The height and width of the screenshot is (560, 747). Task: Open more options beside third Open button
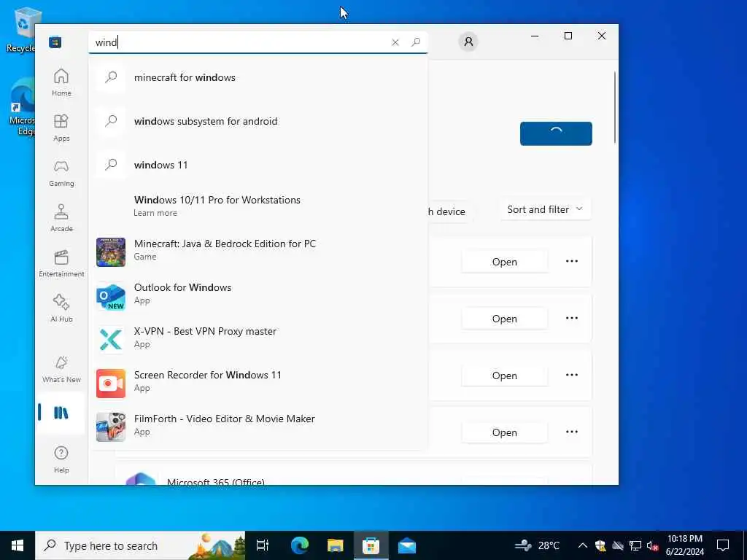coord(572,376)
